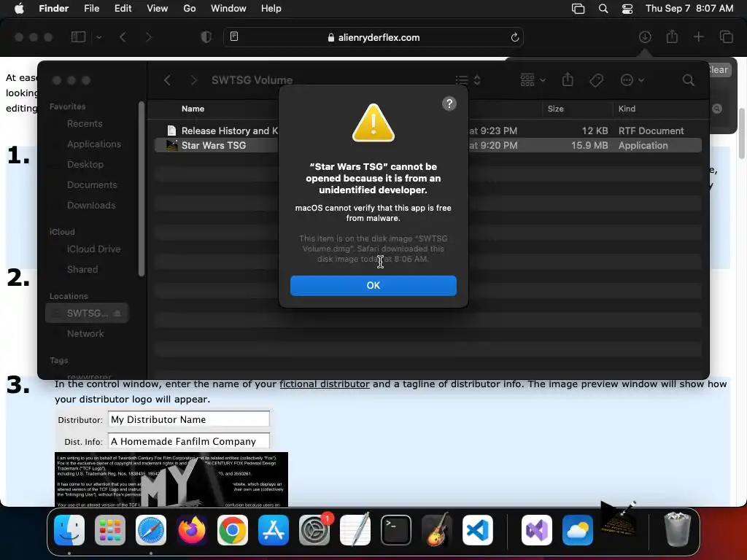Open new Safari tab
This screenshot has height=560, width=747.
[x=698, y=36]
